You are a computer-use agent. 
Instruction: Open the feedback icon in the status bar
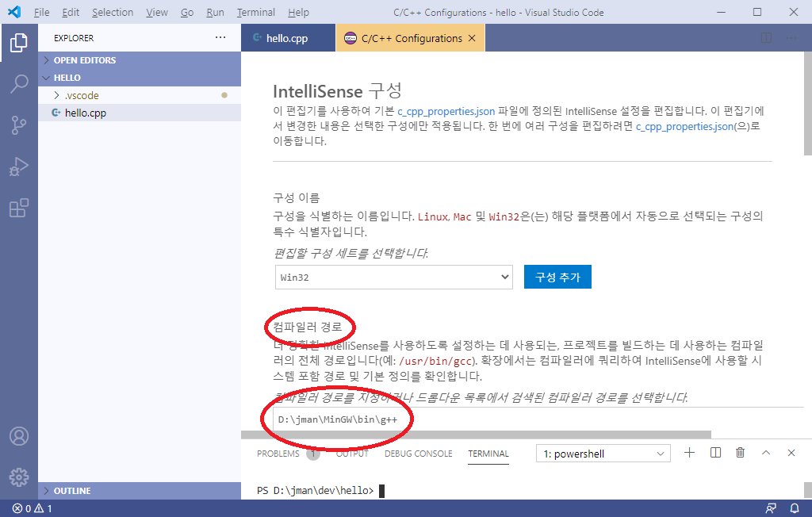tap(771, 508)
